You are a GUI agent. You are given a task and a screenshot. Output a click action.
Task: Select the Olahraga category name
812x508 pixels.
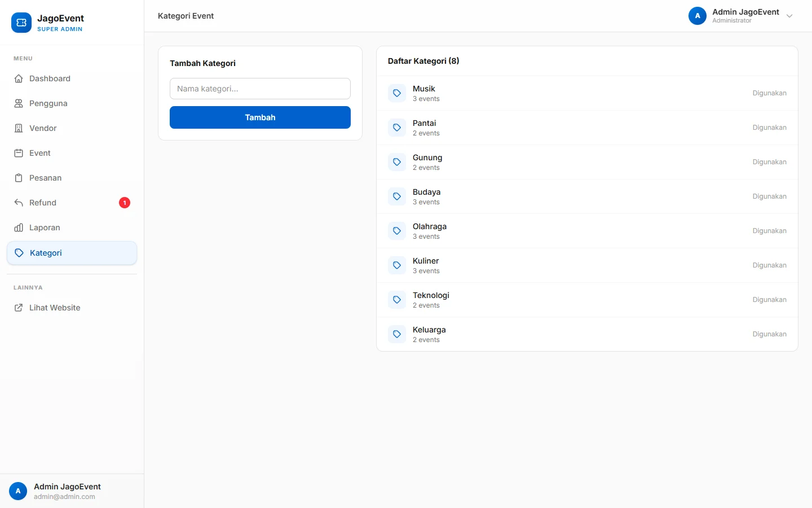tap(430, 226)
